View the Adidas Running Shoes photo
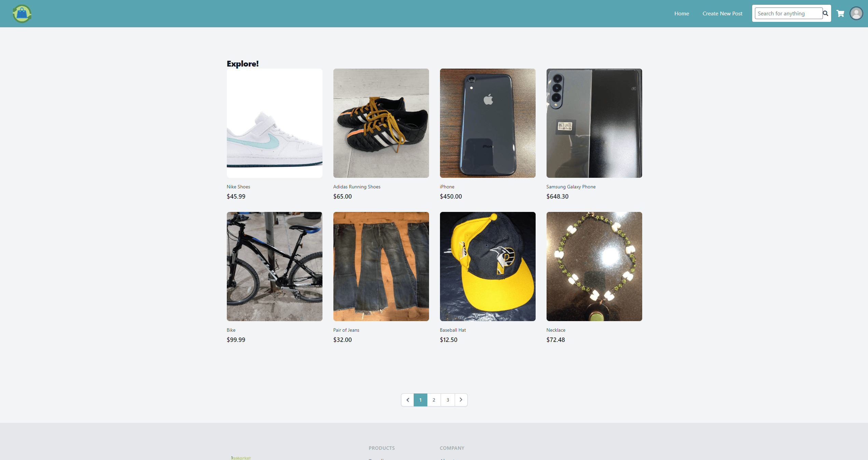The image size is (868, 460). pos(381,123)
